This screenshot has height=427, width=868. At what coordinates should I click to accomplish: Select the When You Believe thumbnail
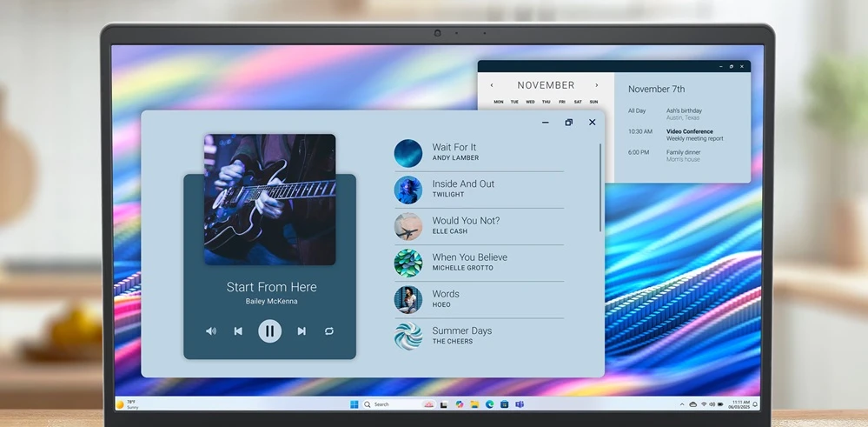pyautogui.click(x=408, y=263)
